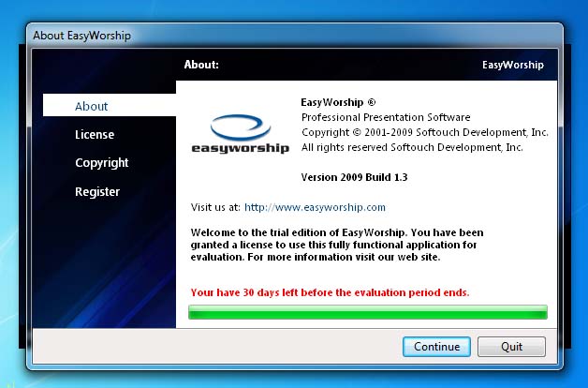
Task: Select the About tab in sidebar
Action: point(110,106)
